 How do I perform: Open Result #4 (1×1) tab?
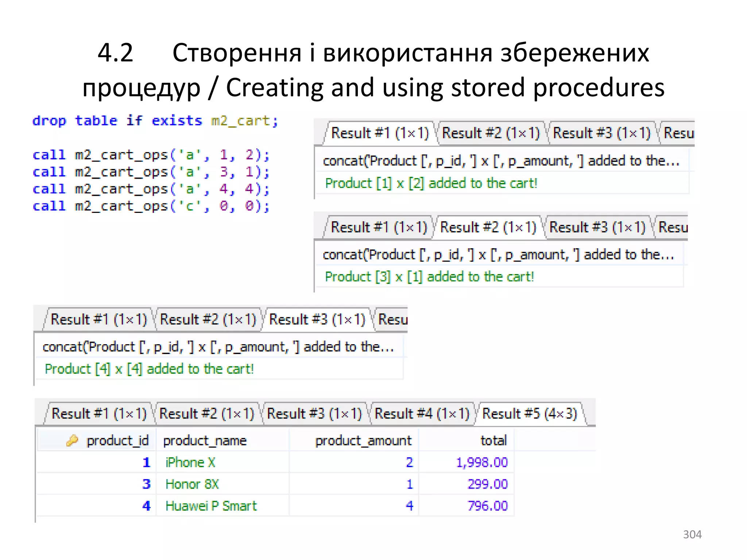(422, 414)
